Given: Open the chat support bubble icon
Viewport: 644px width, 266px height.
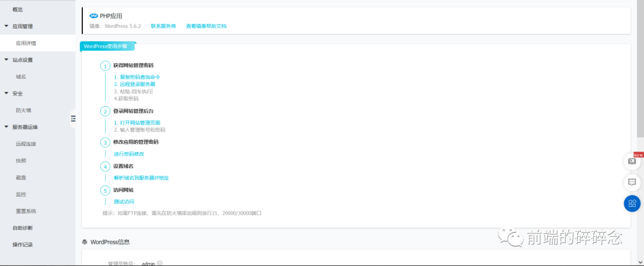Looking at the screenshot, I should click(x=632, y=183).
